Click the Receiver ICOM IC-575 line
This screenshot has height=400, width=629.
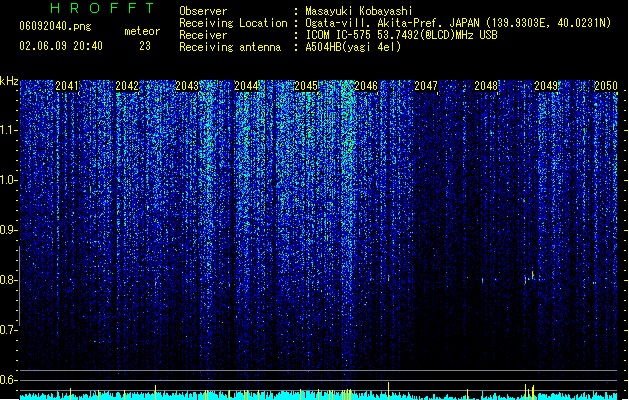point(402,35)
